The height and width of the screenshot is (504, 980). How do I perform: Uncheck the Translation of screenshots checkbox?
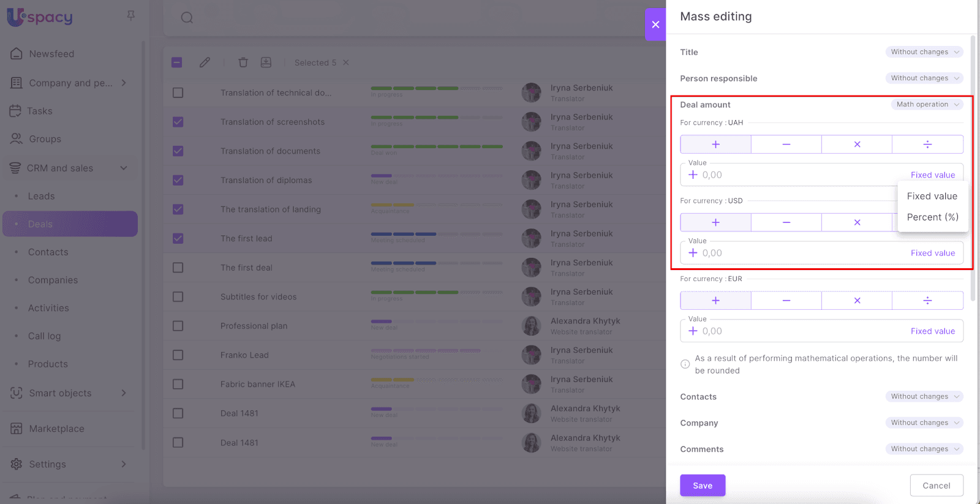(x=178, y=122)
